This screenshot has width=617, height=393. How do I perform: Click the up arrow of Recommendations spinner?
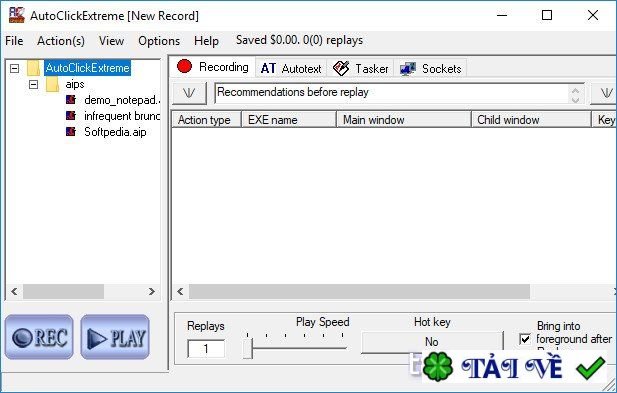coord(575,90)
